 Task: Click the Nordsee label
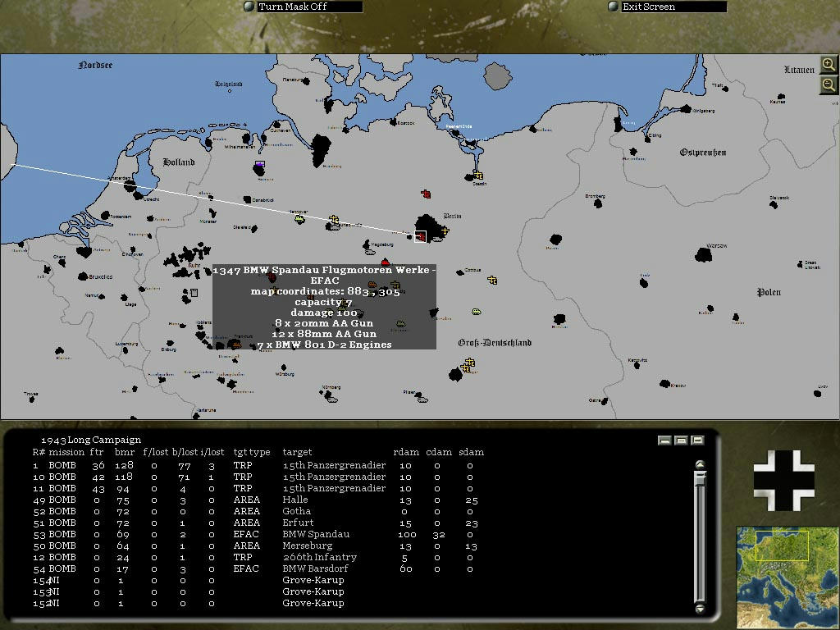(95, 65)
